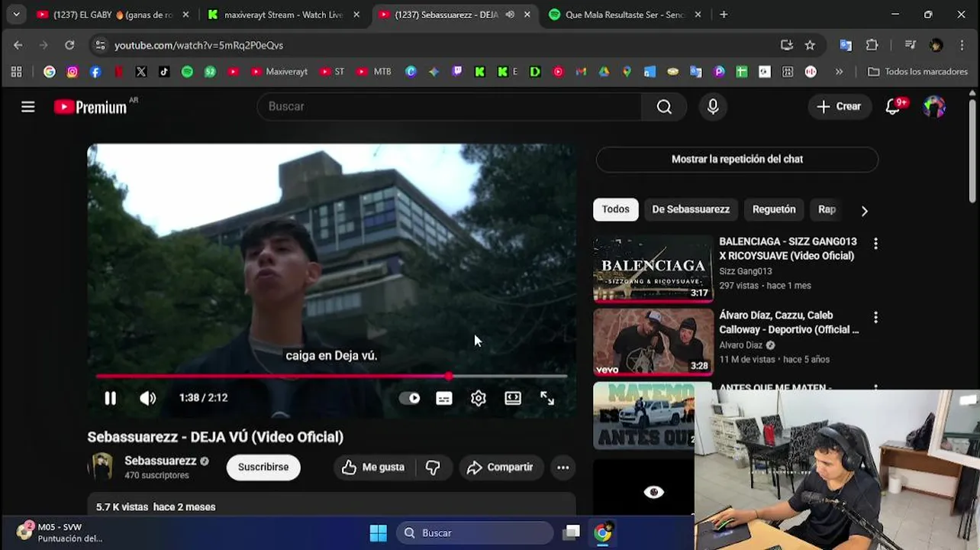The image size is (980, 550).
Task: Bookmark this page with the star
Action: tap(810, 45)
